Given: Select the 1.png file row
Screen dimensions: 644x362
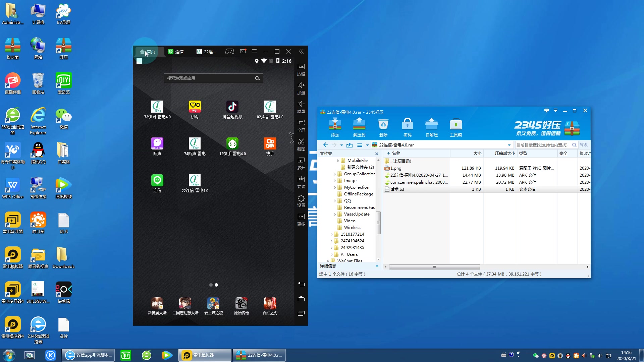Looking at the screenshot, I should click(x=487, y=168).
